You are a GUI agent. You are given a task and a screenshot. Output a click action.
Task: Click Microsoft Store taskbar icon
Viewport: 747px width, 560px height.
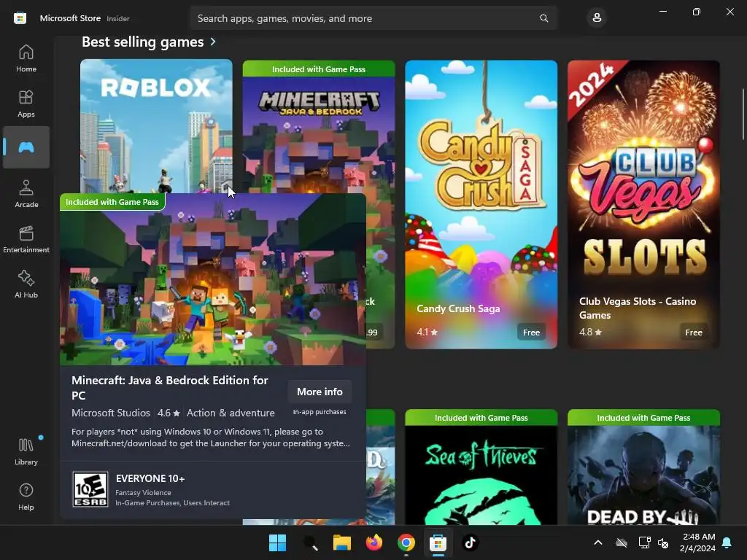click(438, 542)
